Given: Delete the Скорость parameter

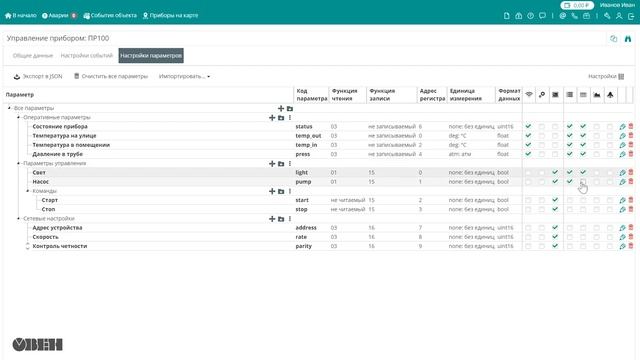Looking at the screenshot, I should (x=631, y=237).
